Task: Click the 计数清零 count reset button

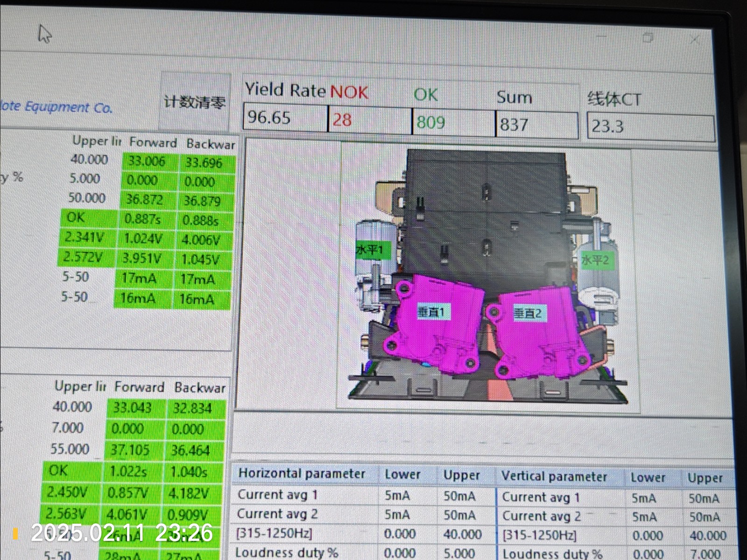Action: click(x=195, y=102)
